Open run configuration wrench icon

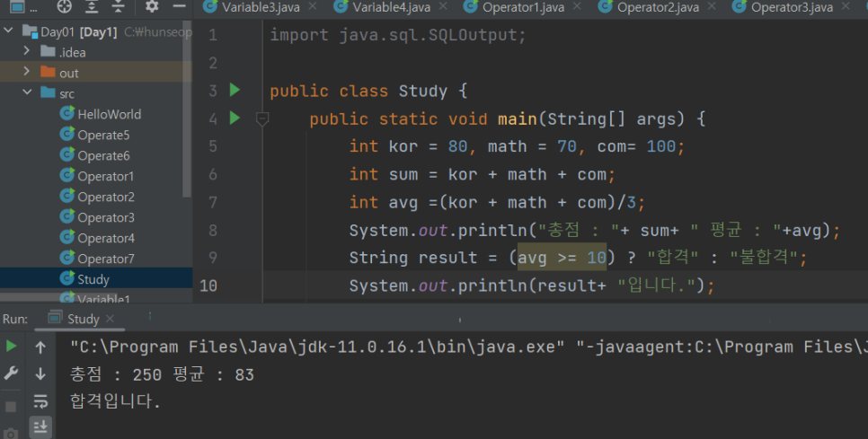tap(11, 373)
